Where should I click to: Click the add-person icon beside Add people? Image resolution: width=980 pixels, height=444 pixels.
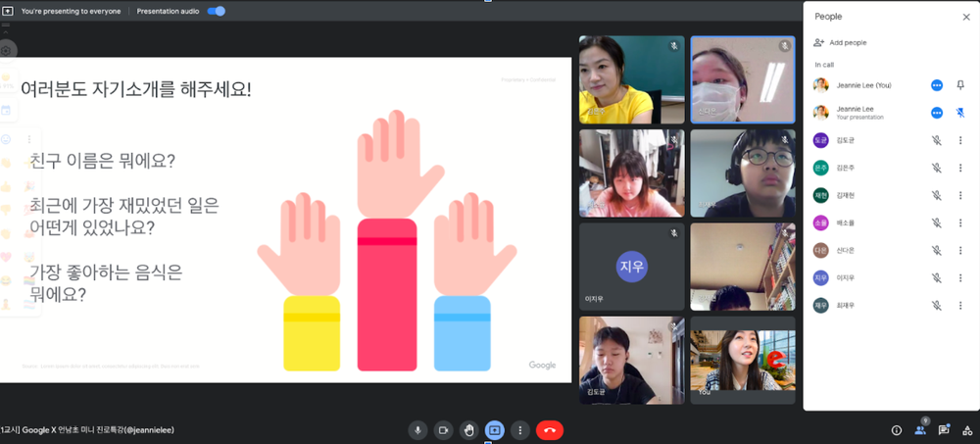818,42
